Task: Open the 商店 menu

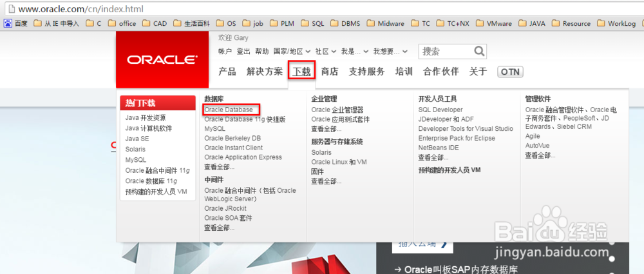Action: pos(329,72)
